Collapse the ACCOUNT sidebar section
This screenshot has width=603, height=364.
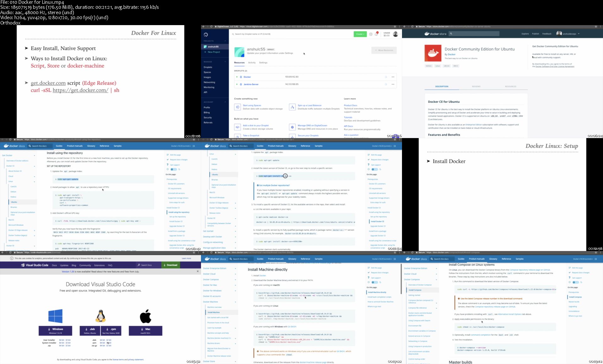point(225,102)
